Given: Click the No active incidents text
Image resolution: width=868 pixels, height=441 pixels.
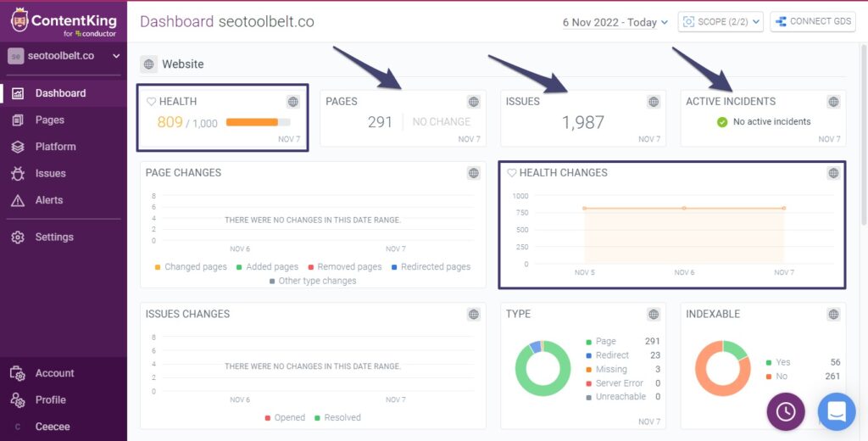Looking at the screenshot, I should pos(771,122).
